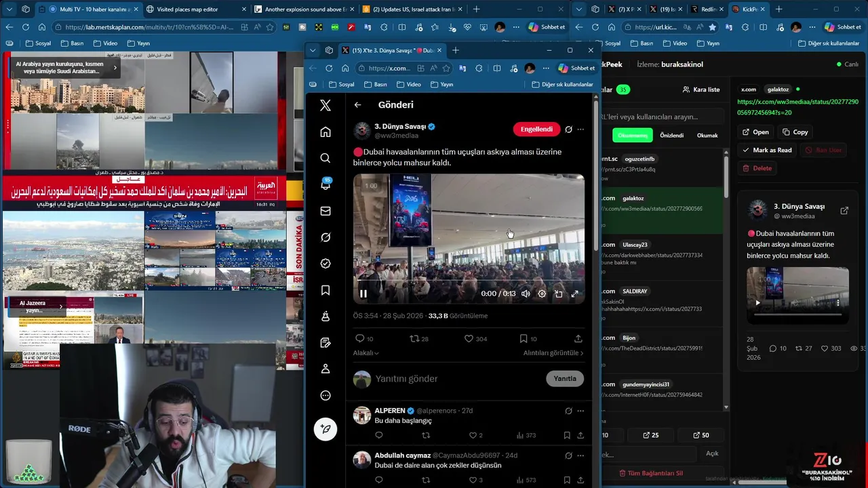
Task: Open the tab list chevron in X window
Action: 313,50
